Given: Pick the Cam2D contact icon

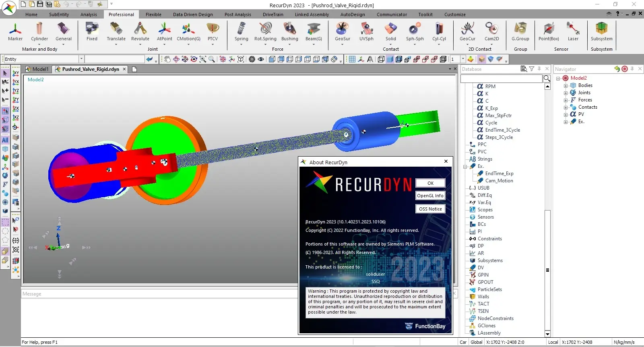Looking at the screenshot, I should click(x=491, y=31).
